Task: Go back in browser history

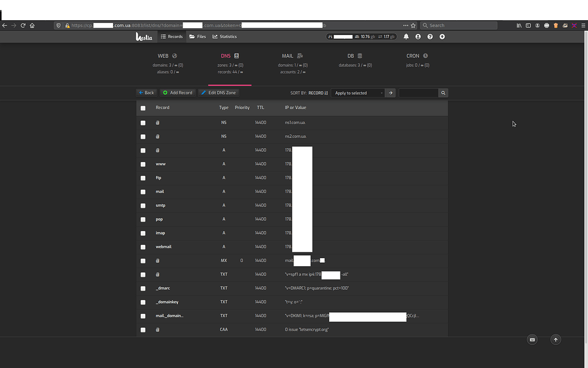Action: tap(5, 25)
